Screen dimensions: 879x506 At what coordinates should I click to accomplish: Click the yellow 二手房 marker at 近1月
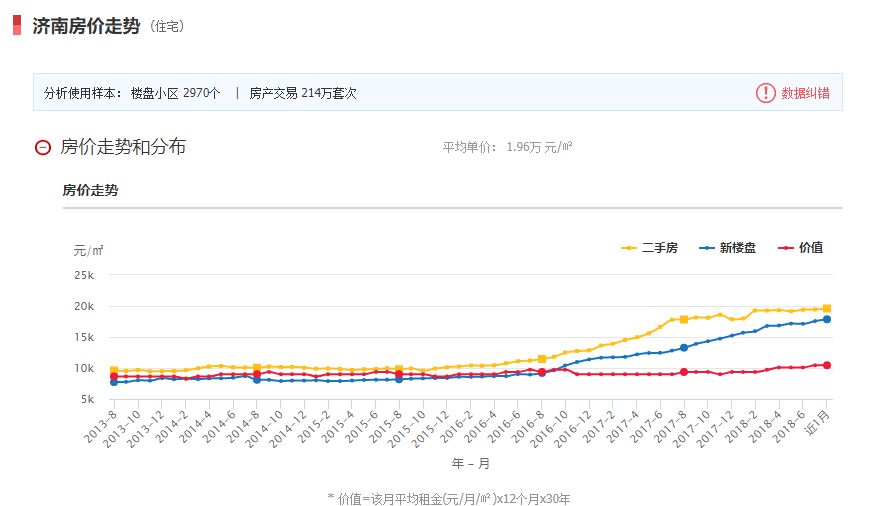point(827,308)
